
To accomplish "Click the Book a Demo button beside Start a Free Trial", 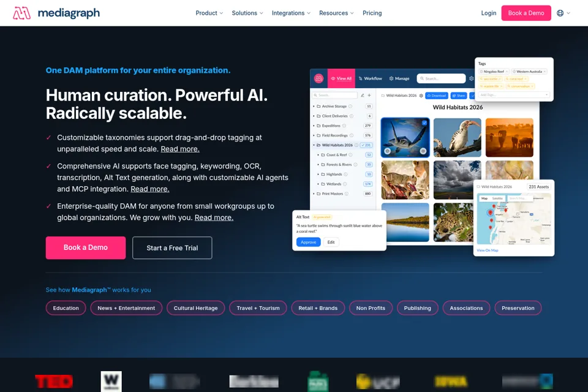I will click(86, 247).
